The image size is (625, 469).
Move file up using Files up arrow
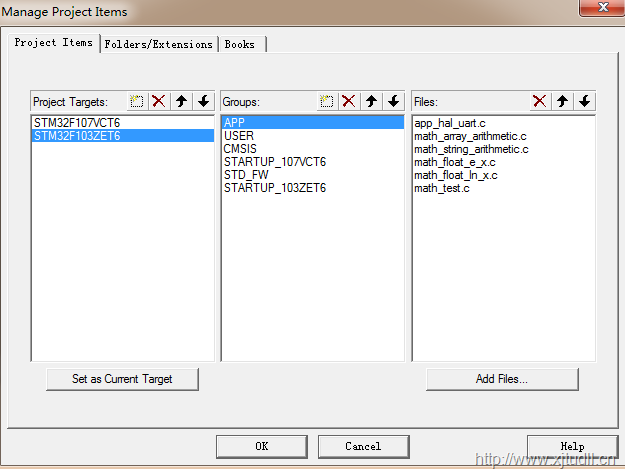[562, 102]
